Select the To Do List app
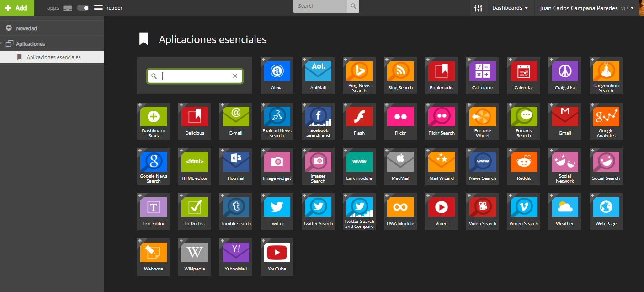The image size is (644, 292). [x=195, y=211]
